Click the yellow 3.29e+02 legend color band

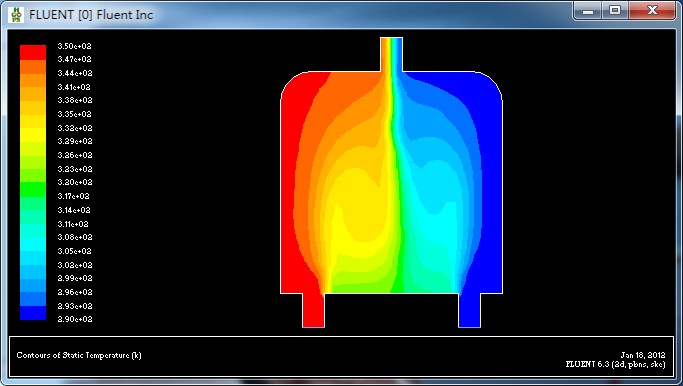point(33,135)
